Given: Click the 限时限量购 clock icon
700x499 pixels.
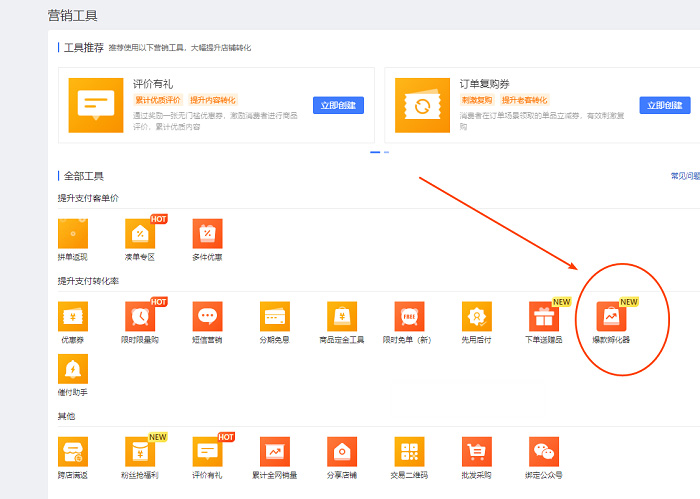Looking at the screenshot, I should pyautogui.click(x=140, y=316).
